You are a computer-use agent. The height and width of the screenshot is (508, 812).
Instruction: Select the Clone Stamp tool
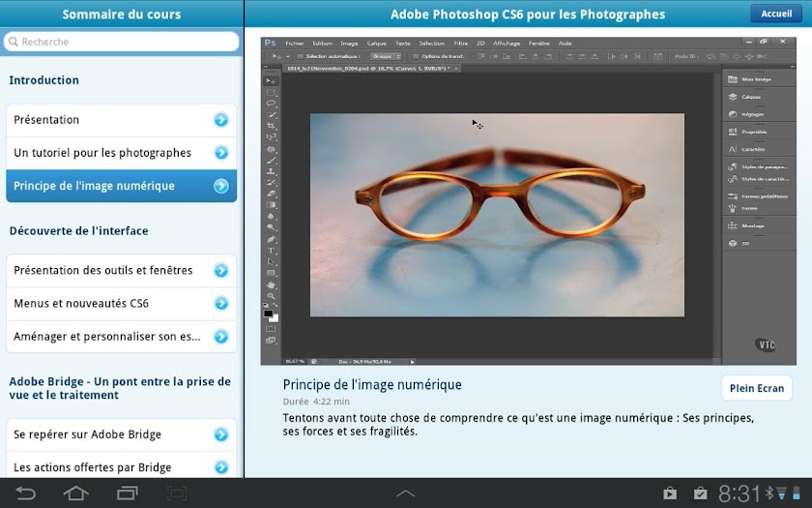pyautogui.click(x=271, y=171)
